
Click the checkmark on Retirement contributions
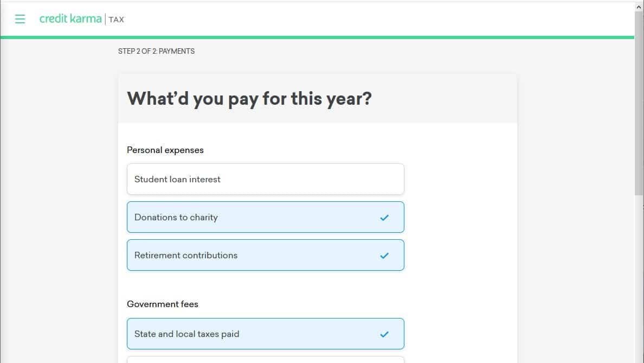pyautogui.click(x=384, y=256)
